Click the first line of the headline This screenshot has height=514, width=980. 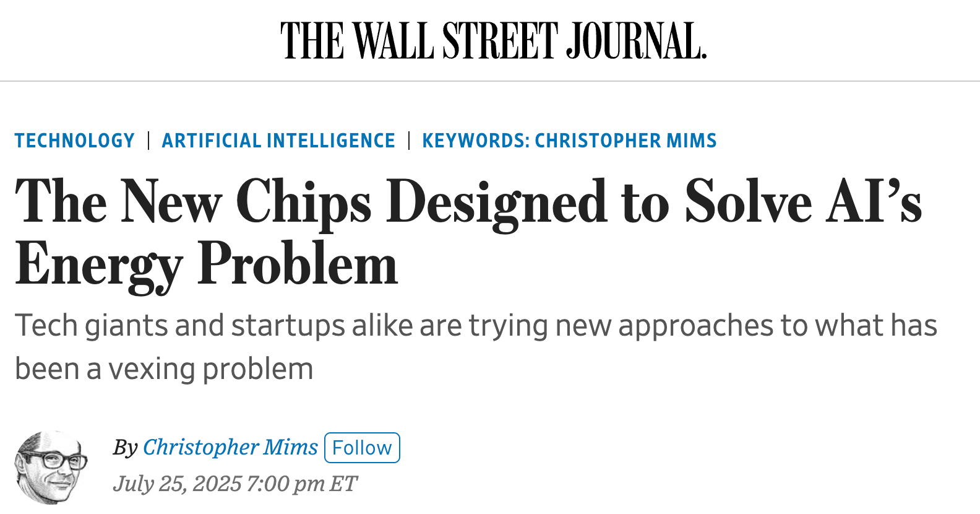(x=468, y=201)
